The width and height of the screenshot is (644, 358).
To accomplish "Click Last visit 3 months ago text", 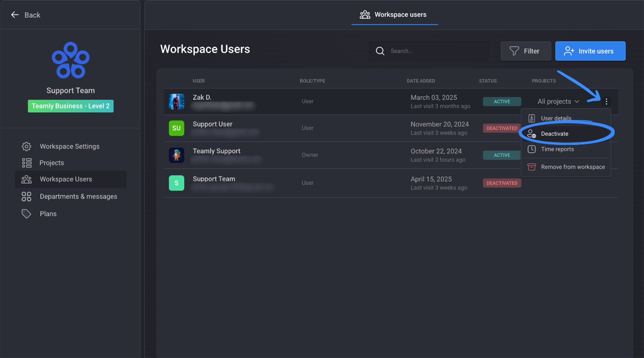I will 440,106.
